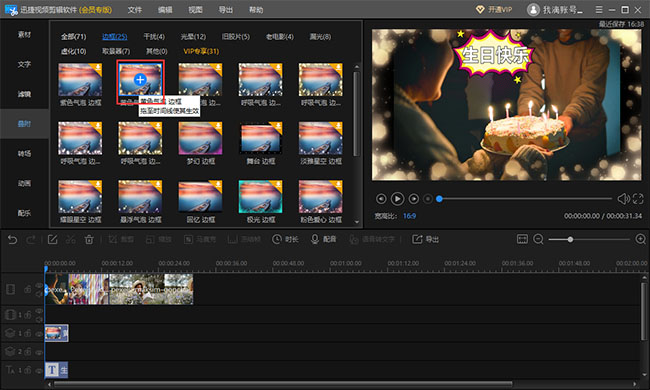Select the VIP专享(31) category
Viewport: 650px width, 390px height.
coord(201,51)
